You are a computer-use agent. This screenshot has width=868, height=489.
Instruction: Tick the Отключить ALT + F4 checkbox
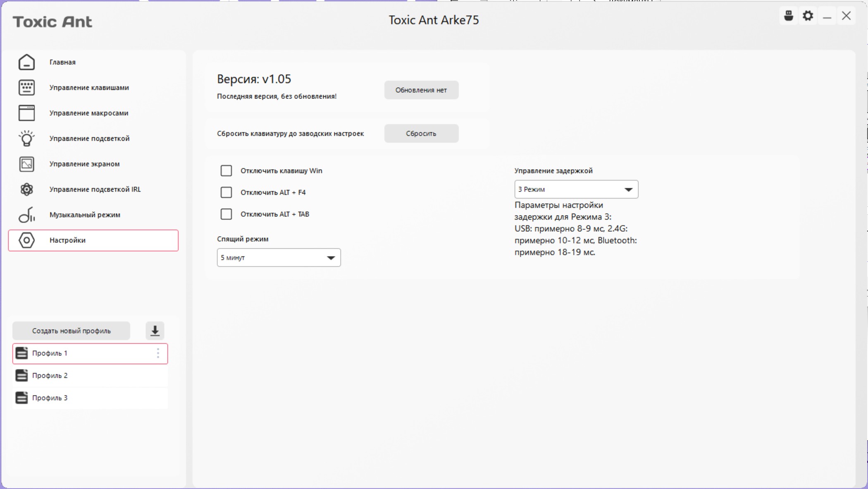(226, 192)
